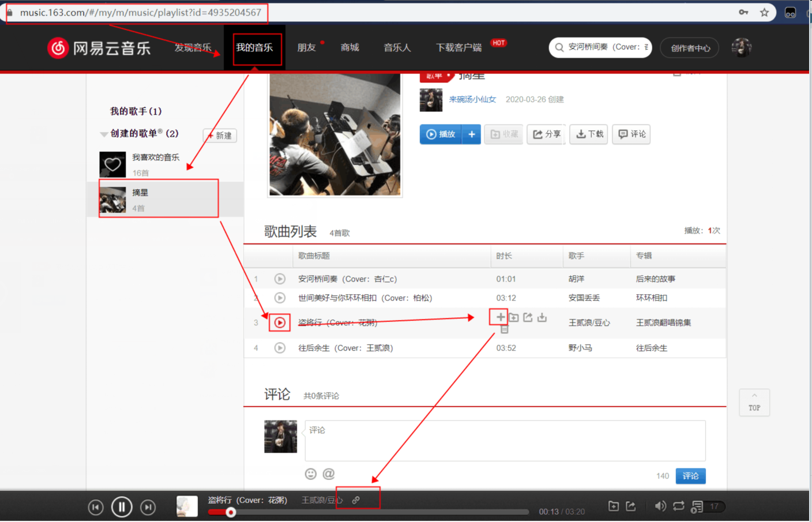The height and width of the screenshot is (522, 812).
Task: Open album 后来的故事
Action: 656,279
